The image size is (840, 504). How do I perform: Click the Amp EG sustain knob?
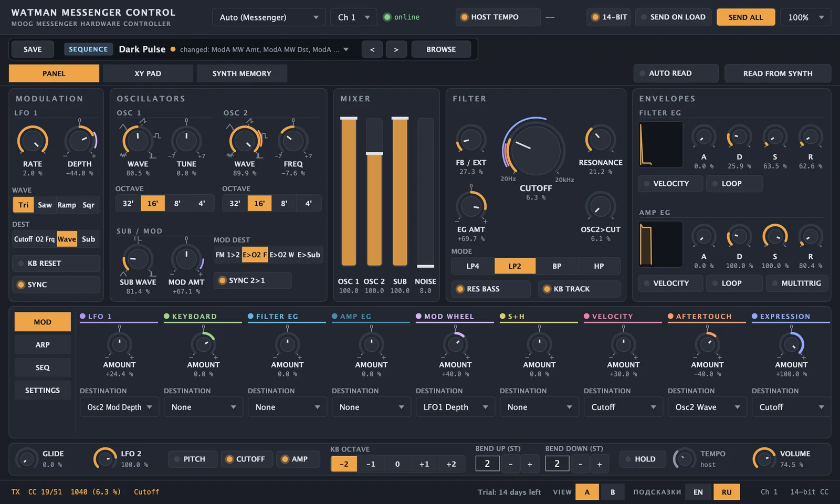775,237
